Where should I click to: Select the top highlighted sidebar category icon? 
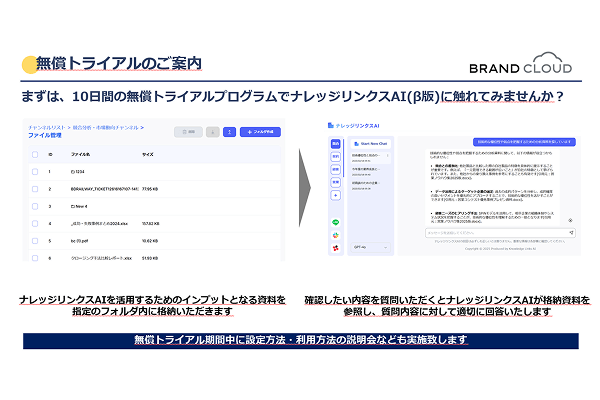[x=336, y=144]
